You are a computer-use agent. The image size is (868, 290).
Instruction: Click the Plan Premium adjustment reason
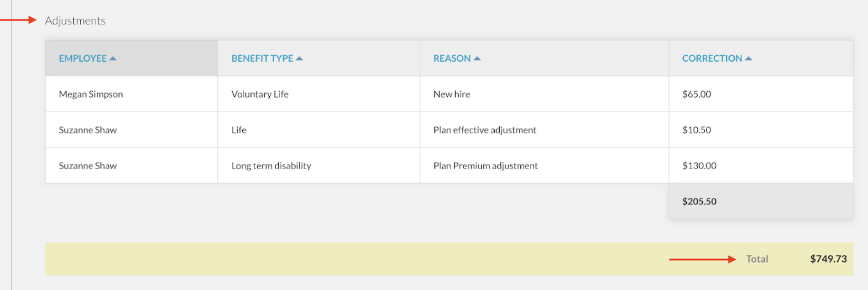tap(486, 166)
